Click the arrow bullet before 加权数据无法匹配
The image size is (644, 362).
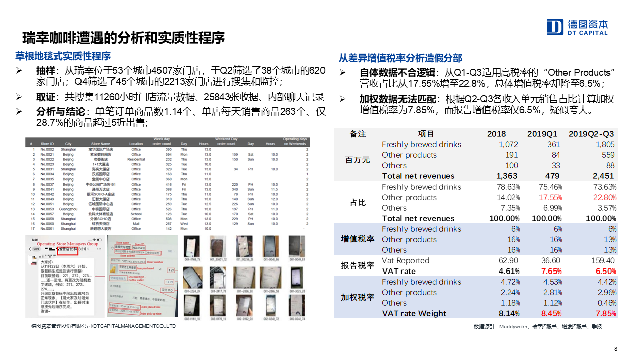point(342,99)
